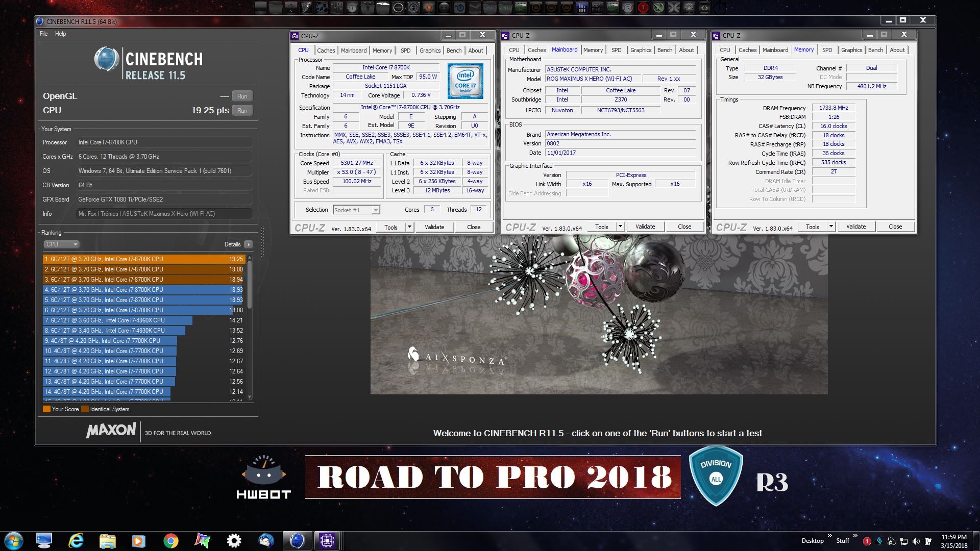The height and width of the screenshot is (551, 980).
Task: Open the Ranking CPU dropdown in Cinebench
Action: tap(61, 244)
